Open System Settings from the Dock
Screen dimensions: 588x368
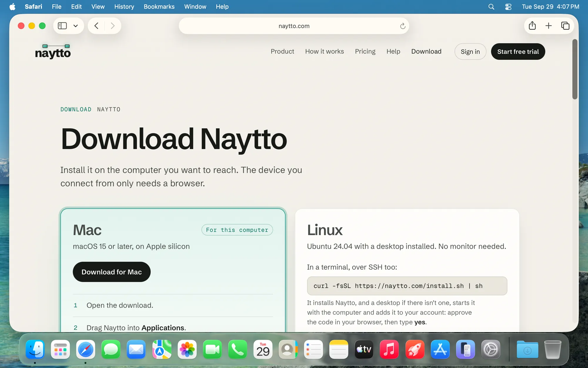pyautogui.click(x=491, y=349)
